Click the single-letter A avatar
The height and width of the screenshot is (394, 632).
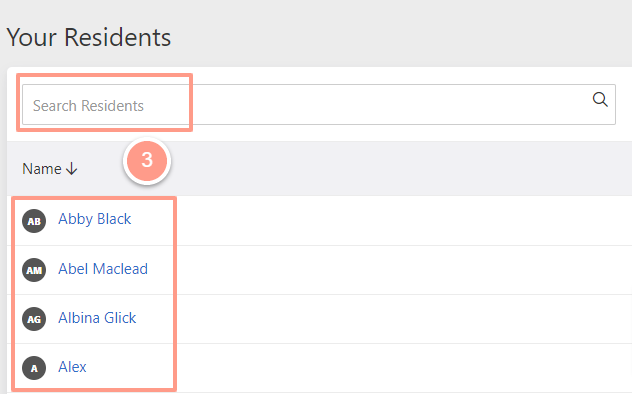[x=34, y=368]
